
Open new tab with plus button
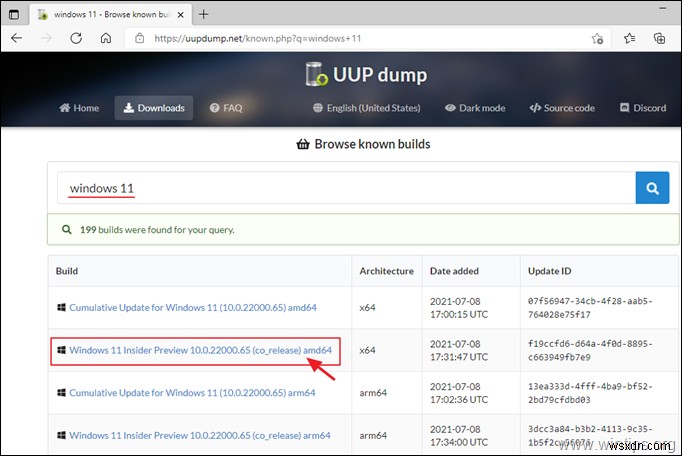204,14
